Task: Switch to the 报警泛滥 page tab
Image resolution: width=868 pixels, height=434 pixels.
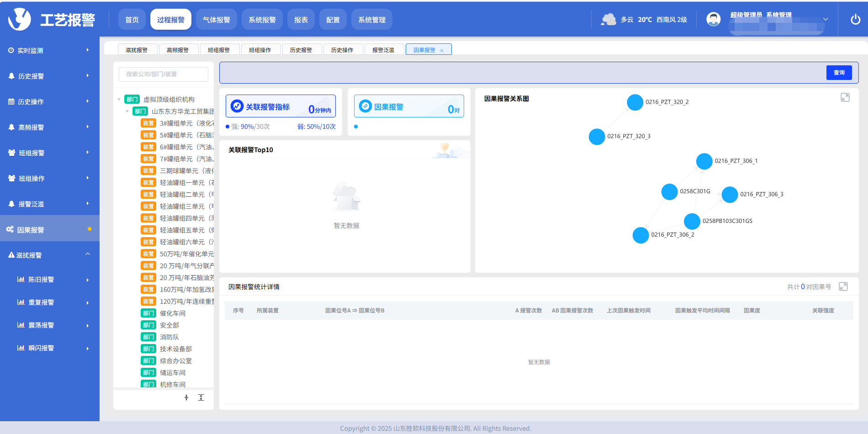Action: [x=384, y=49]
